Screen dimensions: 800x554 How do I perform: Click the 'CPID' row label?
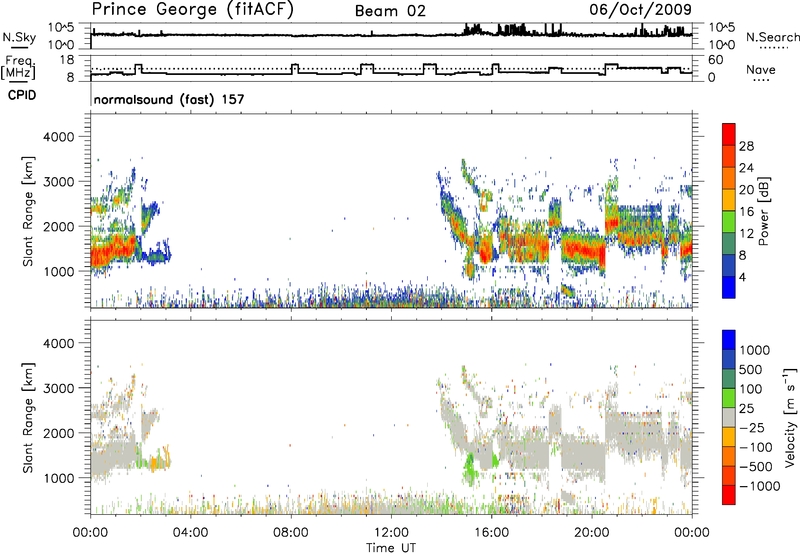(22, 95)
